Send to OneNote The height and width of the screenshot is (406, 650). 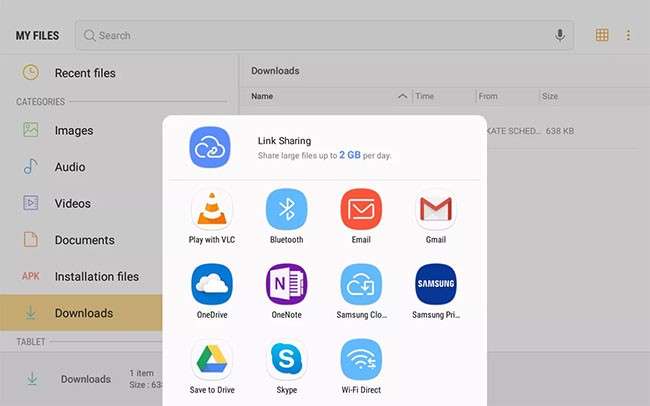(286, 284)
